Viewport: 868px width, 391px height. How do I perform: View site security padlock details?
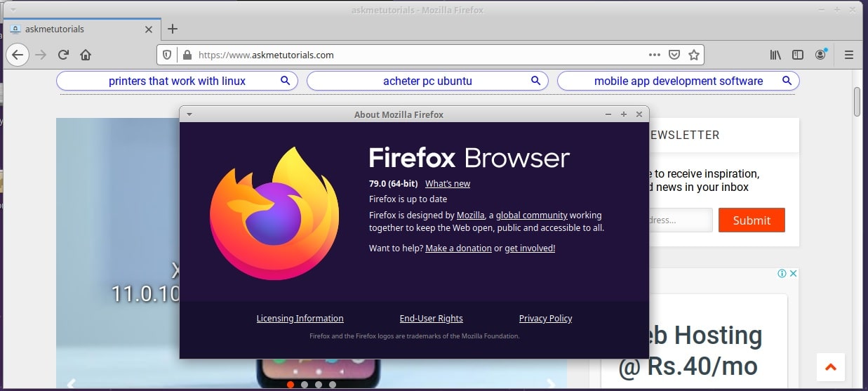point(187,54)
